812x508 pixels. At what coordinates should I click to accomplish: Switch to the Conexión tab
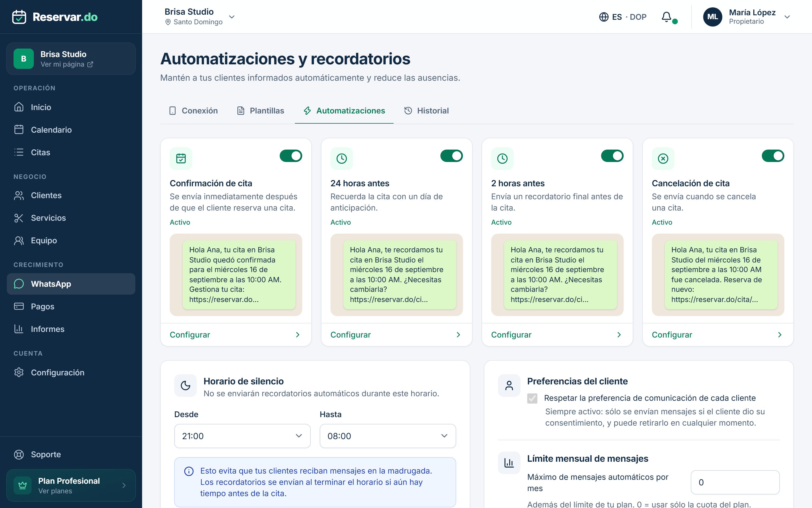pyautogui.click(x=193, y=111)
